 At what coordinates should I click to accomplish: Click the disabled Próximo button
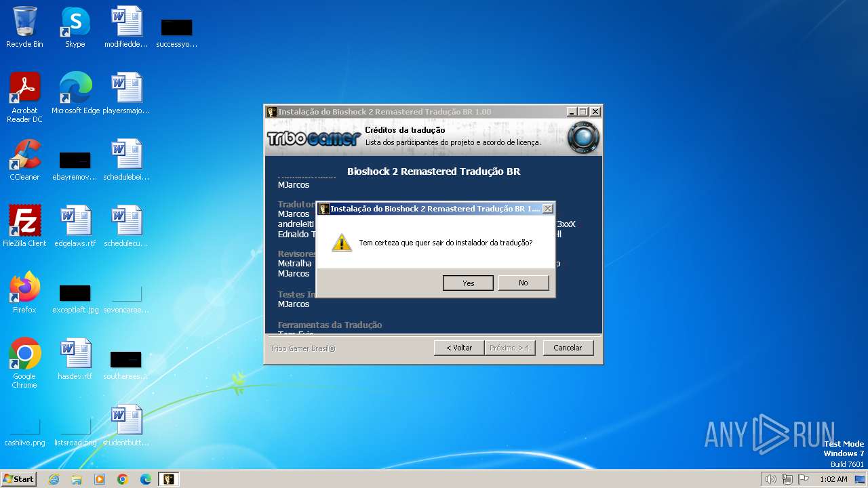(x=510, y=348)
